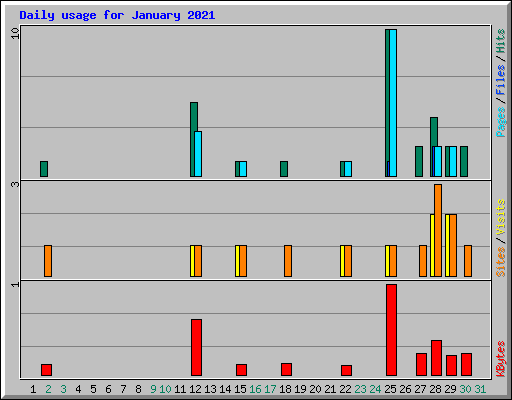
Task: Click the 'Hits' legend label
Action: (500, 41)
